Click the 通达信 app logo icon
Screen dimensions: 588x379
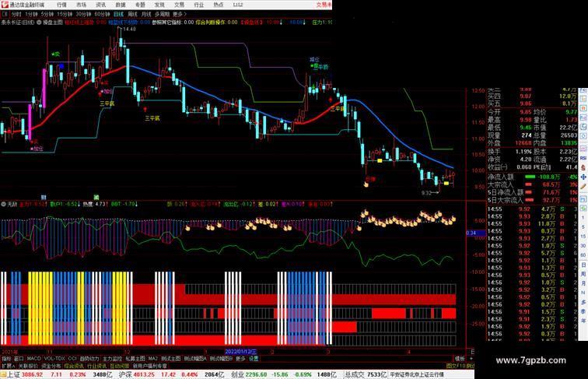(x=4, y=5)
